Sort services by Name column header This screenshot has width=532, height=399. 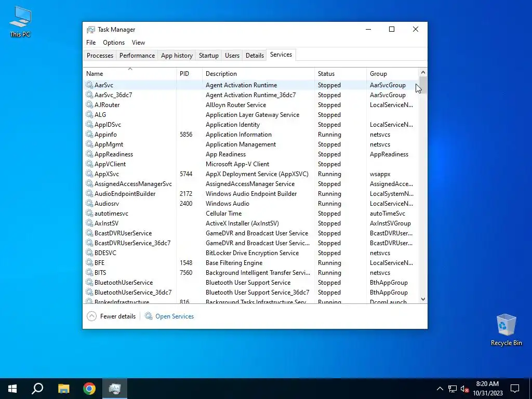pyautogui.click(x=129, y=74)
